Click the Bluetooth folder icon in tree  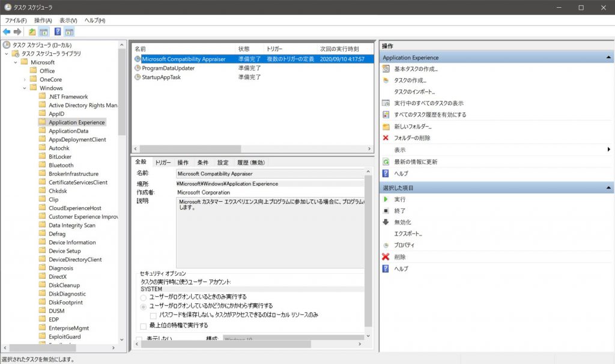tap(43, 165)
